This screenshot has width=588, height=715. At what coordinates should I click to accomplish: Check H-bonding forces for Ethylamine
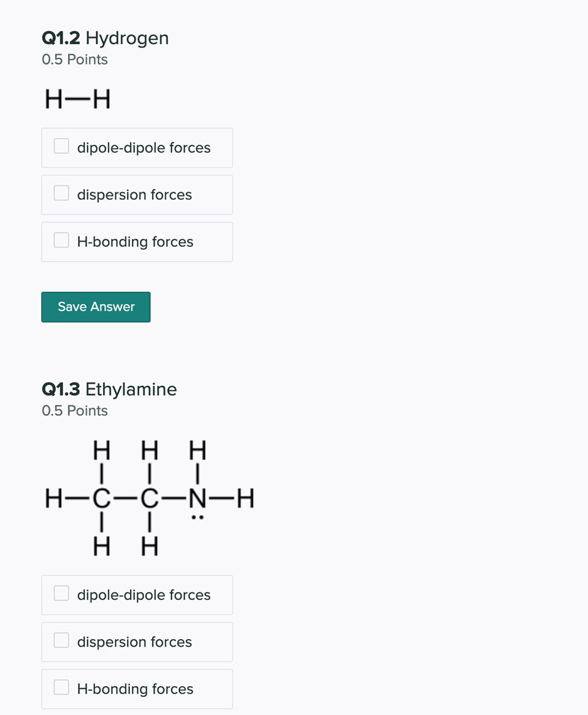tap(61, 687)
